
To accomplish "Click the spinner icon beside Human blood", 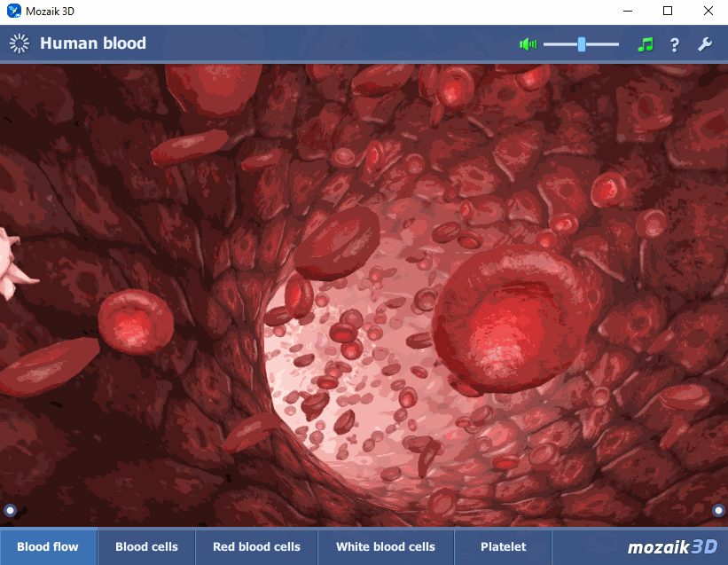I will click(19, 43).
